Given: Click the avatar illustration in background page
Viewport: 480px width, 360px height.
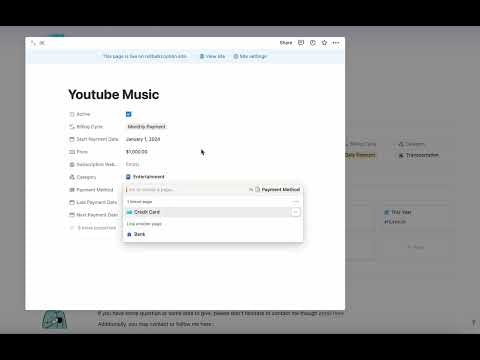Looking at the screenshot, I should pyautogui.click(x=55, y=320).
